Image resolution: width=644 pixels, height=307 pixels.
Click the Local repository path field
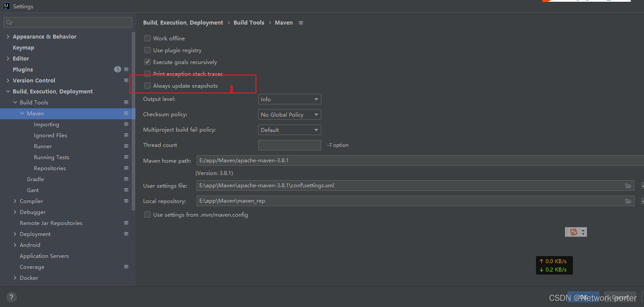click(x=410, y=201)
